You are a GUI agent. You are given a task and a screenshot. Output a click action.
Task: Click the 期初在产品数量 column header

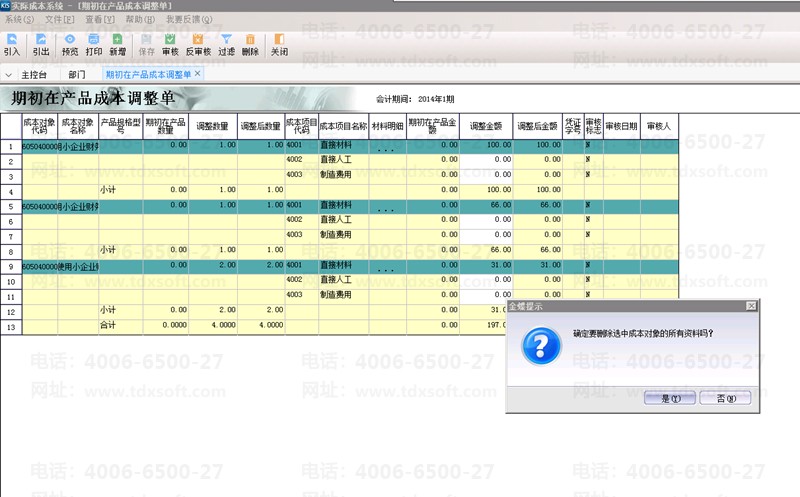(x=165, y=126)
